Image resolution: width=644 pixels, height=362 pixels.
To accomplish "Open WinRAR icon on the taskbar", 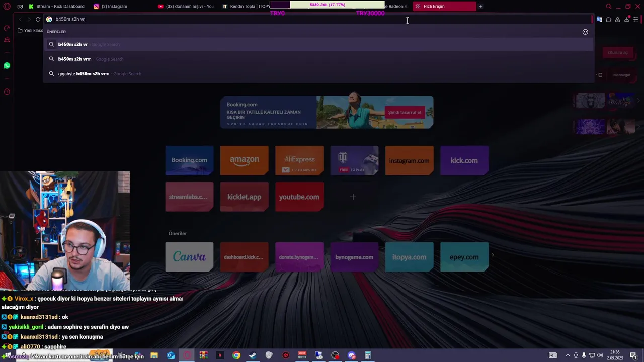I will pos(203,355).
